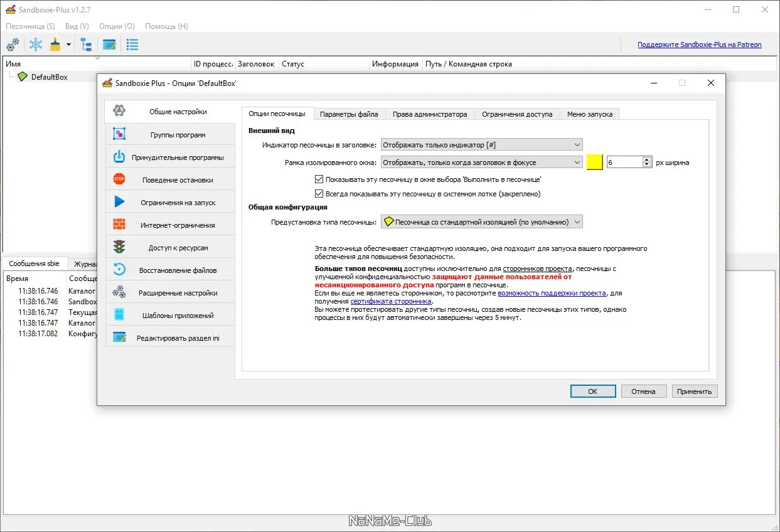Select log entry at 11:38:16.746 reading Каталог
This screenshot has height=532, width=780.
point(50,291)
